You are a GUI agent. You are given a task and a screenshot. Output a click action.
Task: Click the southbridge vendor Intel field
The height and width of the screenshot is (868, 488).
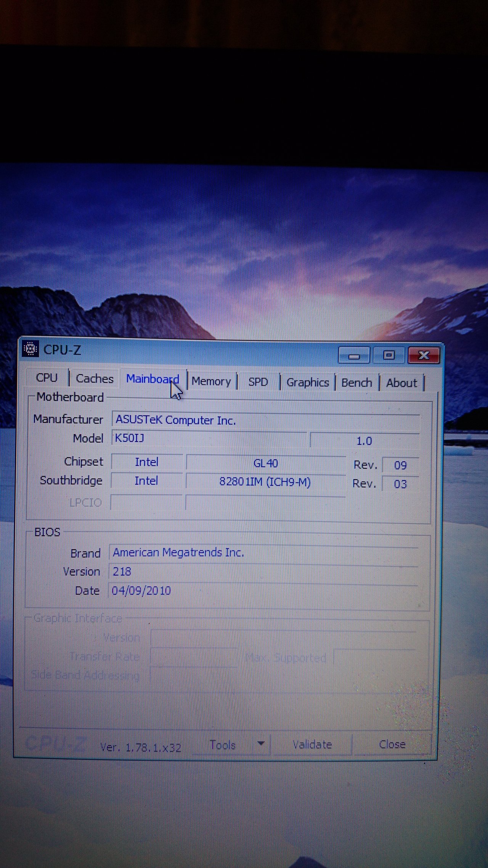(146, 481)
